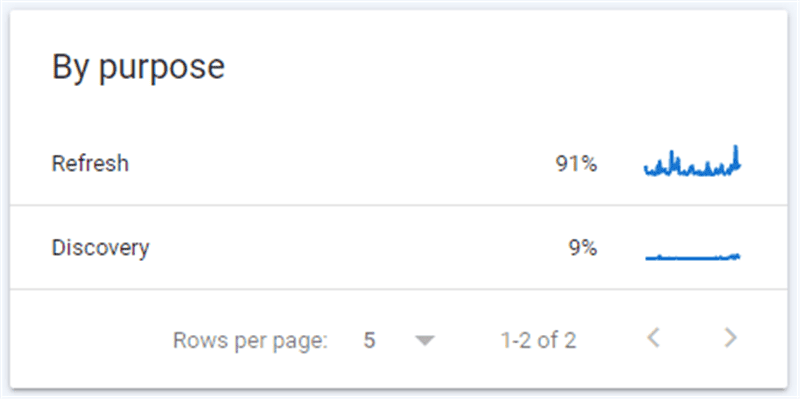Click the end of the Discovery trend line
This screenshot has height=399, width=800.
[x=738, y=256]
